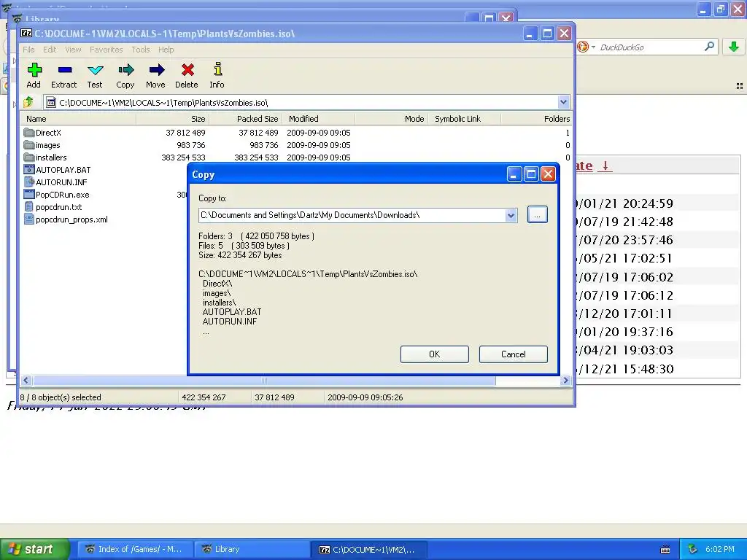Open the Favorites menu
Screen dimensions: 747x560
point(107,50)
